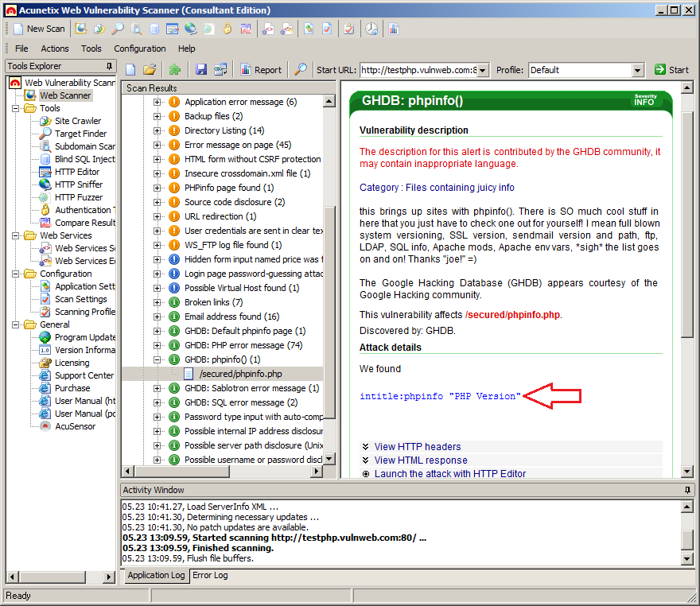The height and width of the screenshot is (606, 700).
Task: Expand the Directory Listing (14) node
Action: tap(157, 130)
